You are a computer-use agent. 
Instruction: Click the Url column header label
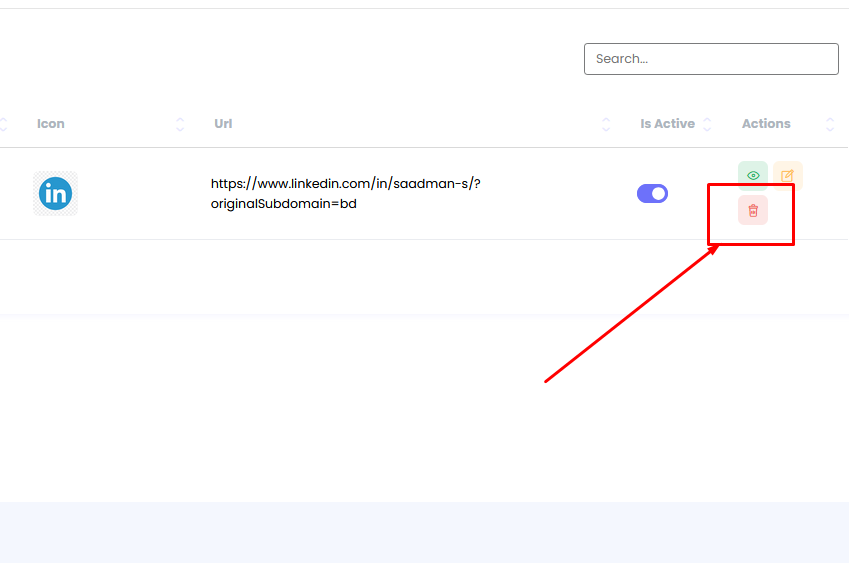point(223,124)
